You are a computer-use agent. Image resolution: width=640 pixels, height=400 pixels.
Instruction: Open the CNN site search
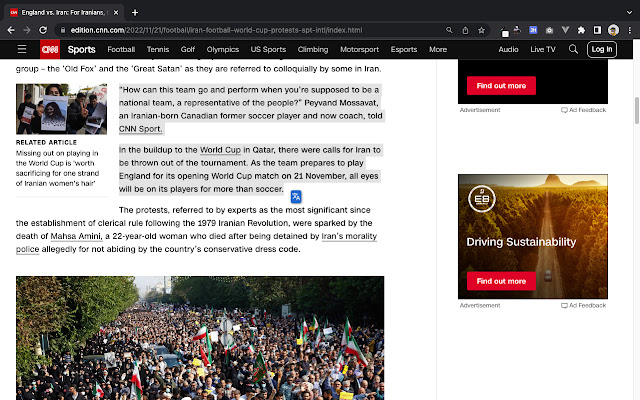pos(573,49)
